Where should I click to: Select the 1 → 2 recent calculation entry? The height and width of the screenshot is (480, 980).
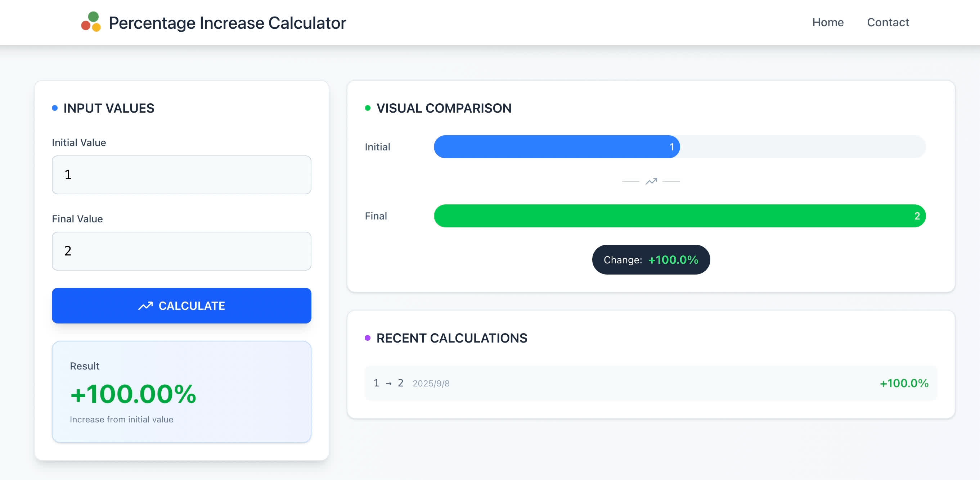[x=651, y=383]
